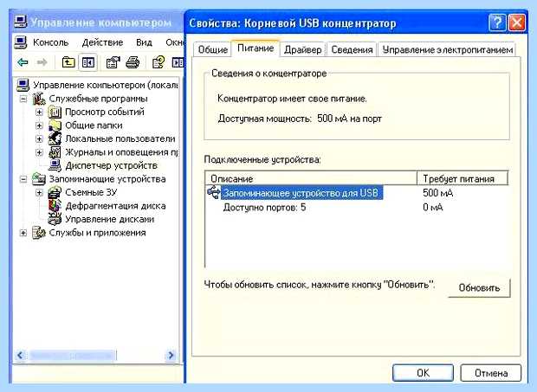Select Дефрагментация диска in the tree

tap(115, 206)
